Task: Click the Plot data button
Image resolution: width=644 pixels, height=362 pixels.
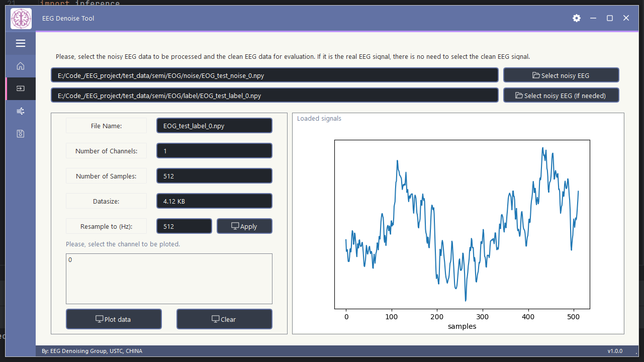Action: click(114, 319)
